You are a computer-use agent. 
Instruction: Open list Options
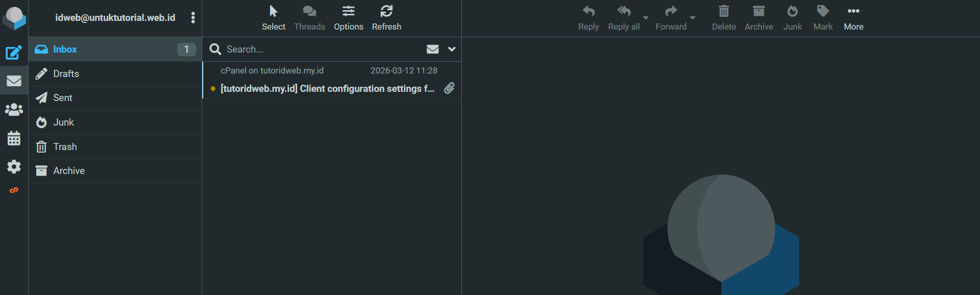pos(349,18)
